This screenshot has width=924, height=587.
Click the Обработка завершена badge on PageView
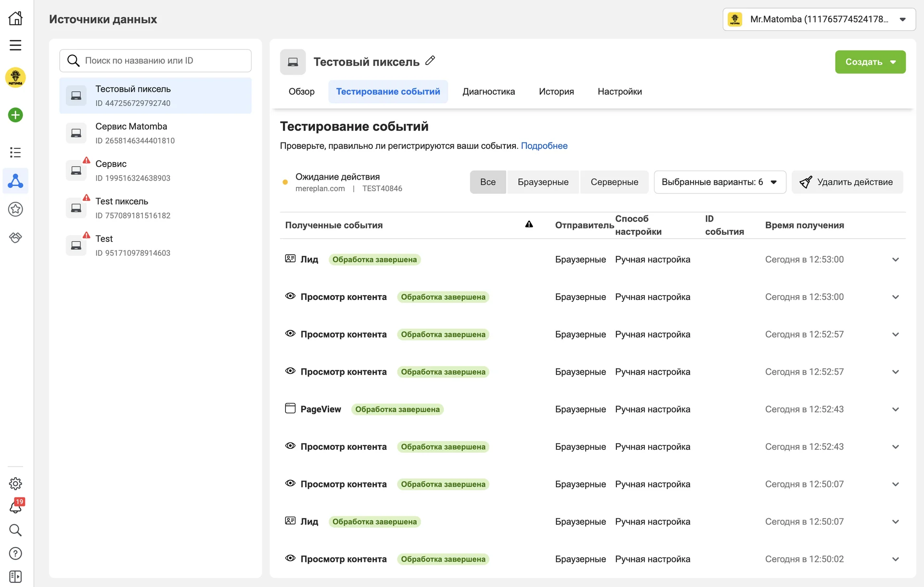[x=397, y=409]
